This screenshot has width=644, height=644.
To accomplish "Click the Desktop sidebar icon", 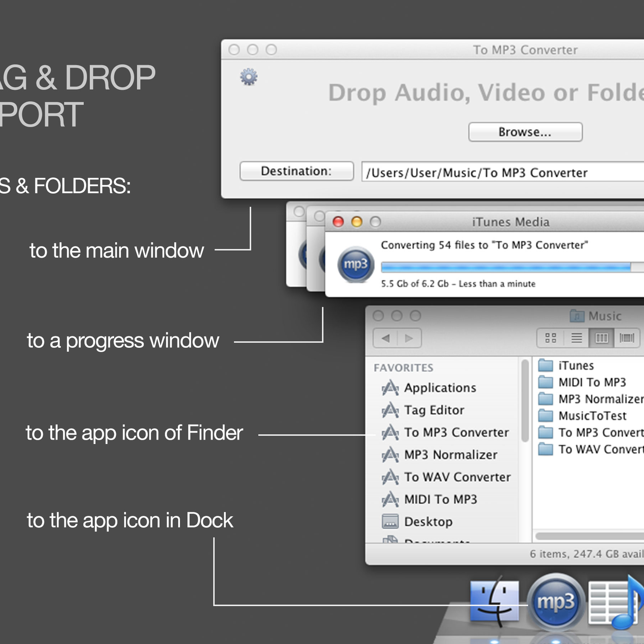I will [x=390, y=521].
